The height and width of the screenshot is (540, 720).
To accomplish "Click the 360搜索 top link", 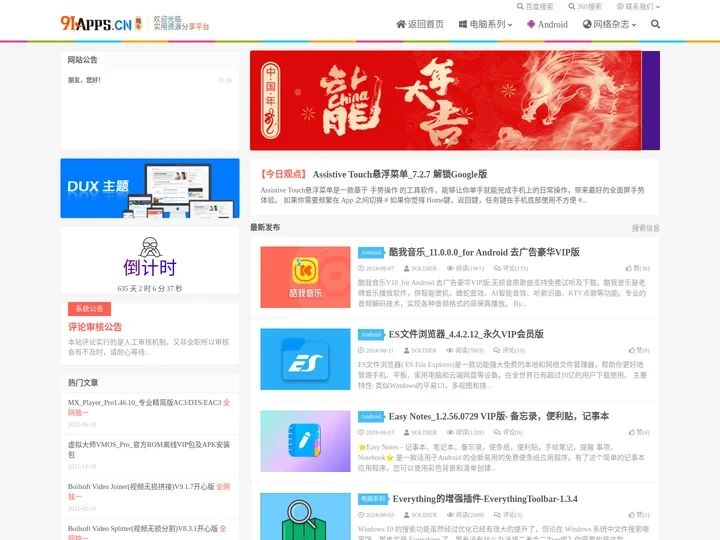I will coord(585,6).
